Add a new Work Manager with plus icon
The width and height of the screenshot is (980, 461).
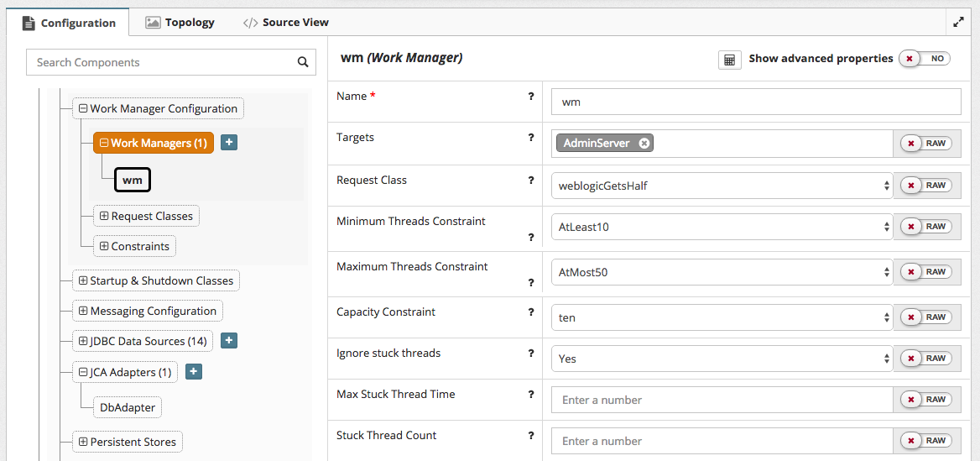click(x=229, y=143)
